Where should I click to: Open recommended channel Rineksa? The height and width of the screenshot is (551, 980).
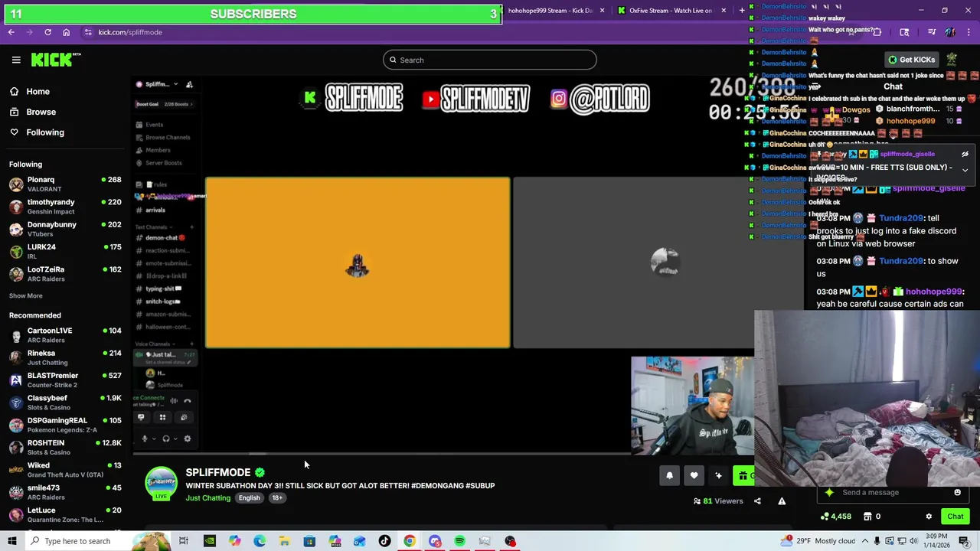point(65,357)
